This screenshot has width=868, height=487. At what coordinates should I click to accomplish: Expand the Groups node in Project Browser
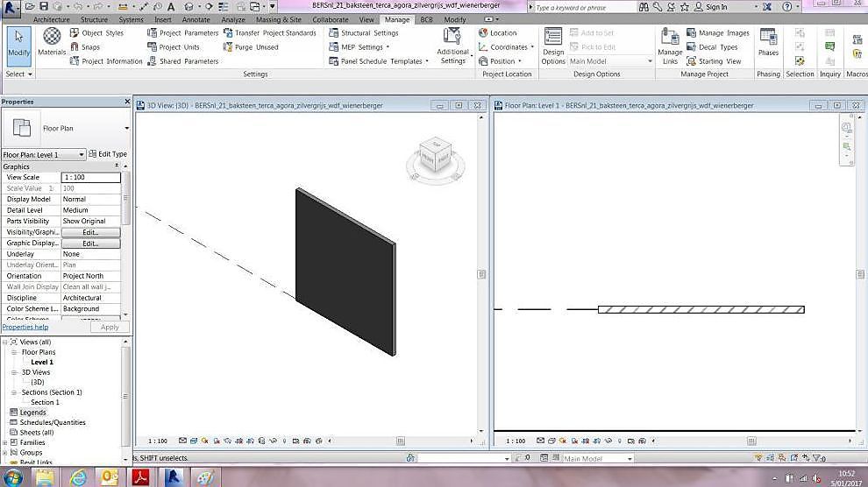(5, 453)
